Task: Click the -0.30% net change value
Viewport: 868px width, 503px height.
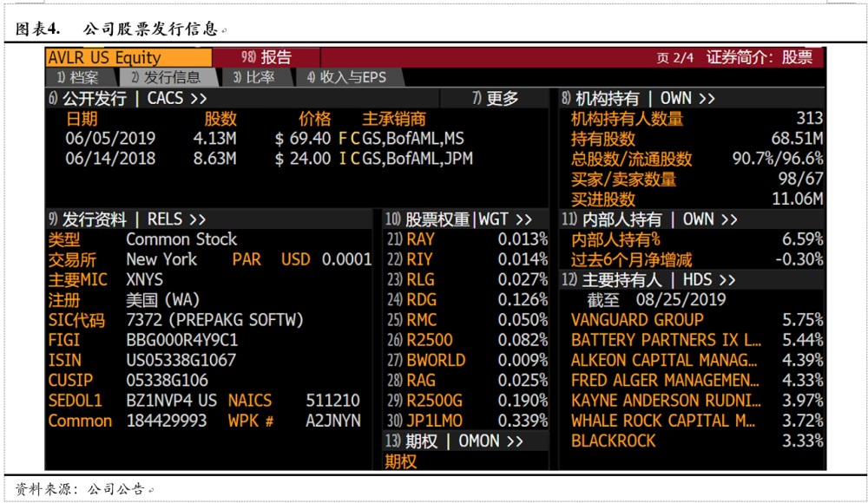Action: click(x=799, y=259)
